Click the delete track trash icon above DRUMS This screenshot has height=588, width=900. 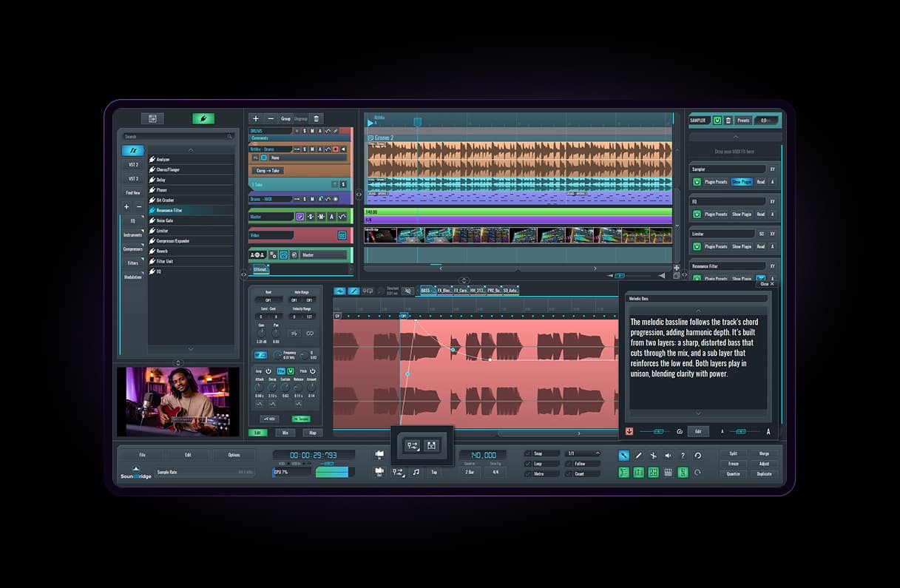tap(316, 119)
